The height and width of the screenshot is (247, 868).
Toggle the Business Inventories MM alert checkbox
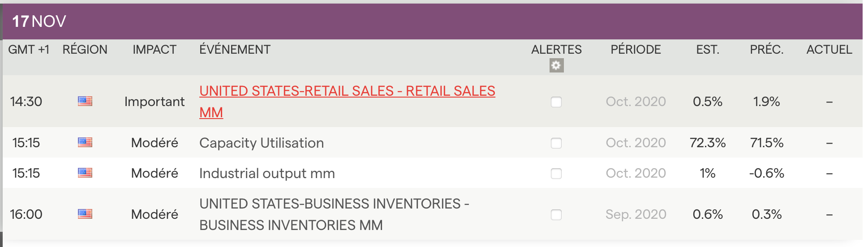[x=556, y=215]
